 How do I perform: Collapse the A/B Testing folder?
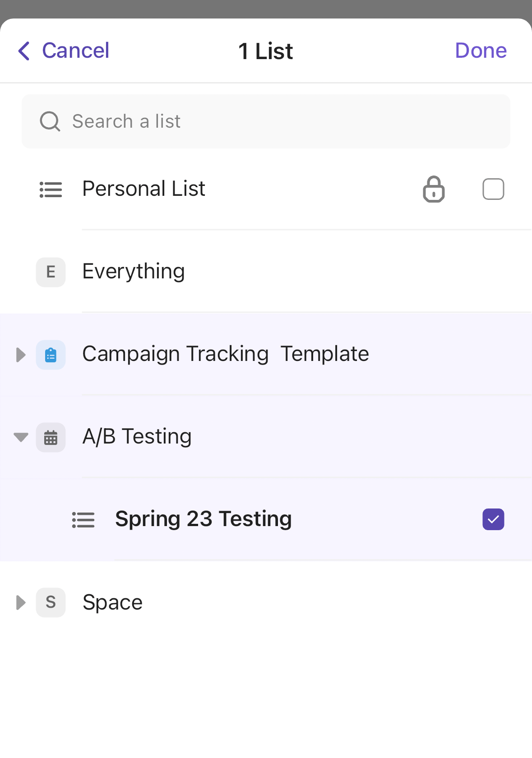click(21, 437)
